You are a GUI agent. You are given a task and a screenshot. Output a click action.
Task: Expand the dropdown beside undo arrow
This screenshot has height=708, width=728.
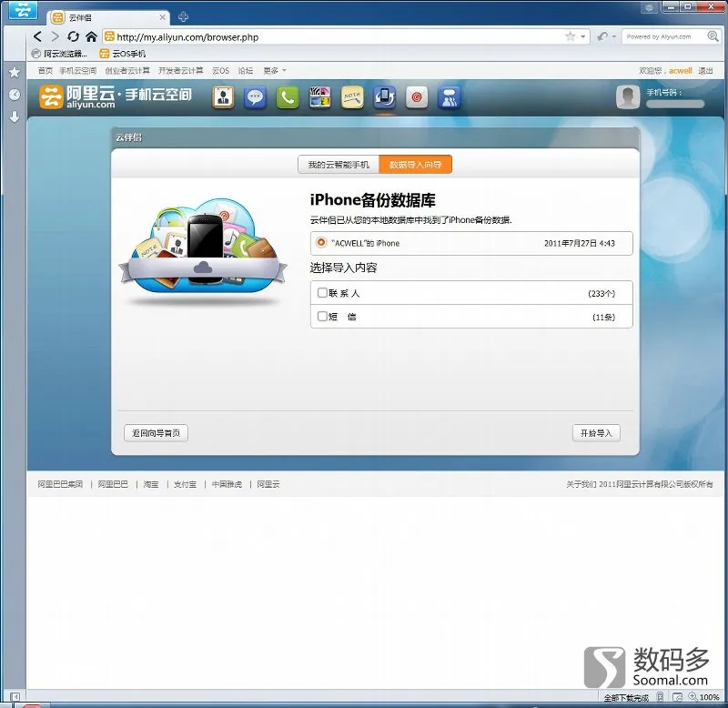point(613,36)
